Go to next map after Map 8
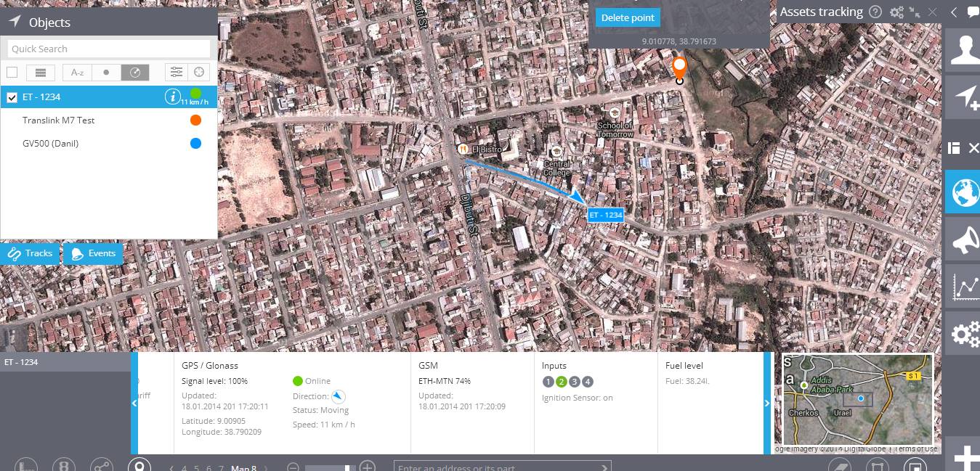Viewport: 980px width, 471px height. 266,468
